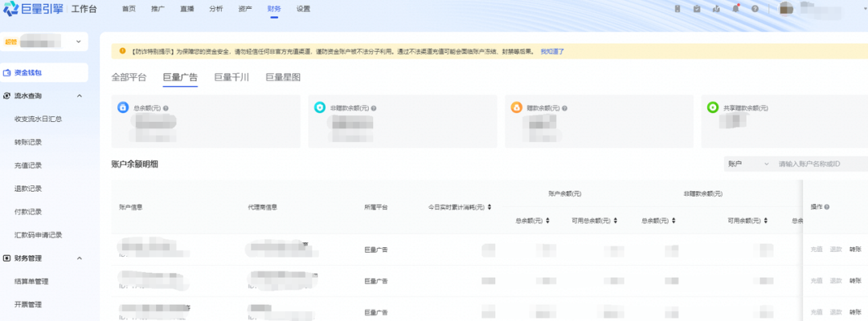Open 分析 in top navigation
The image size is (868, 321).
(216, 9)
